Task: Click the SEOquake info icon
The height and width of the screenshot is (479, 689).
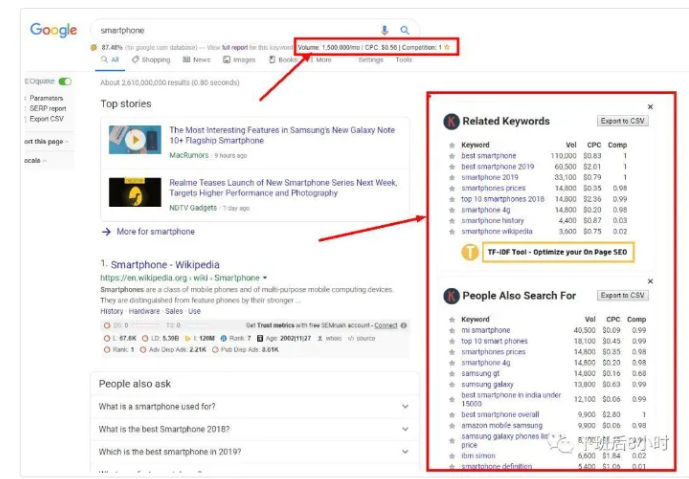Action: pyautogui.click(x=403, y=325)
